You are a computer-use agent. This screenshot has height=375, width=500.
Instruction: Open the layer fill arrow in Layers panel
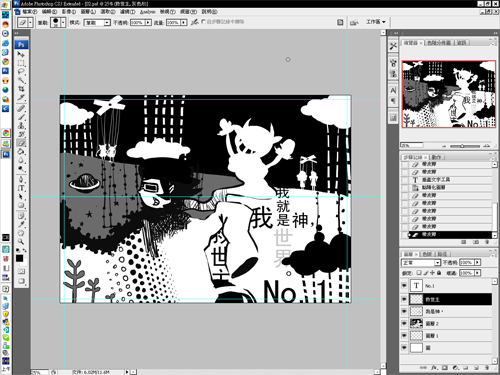[x=478, y=273]
